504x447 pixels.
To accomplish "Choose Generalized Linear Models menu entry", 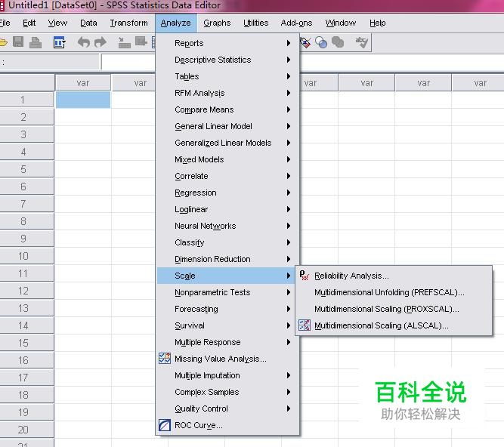I will click(x=227, y=143).
